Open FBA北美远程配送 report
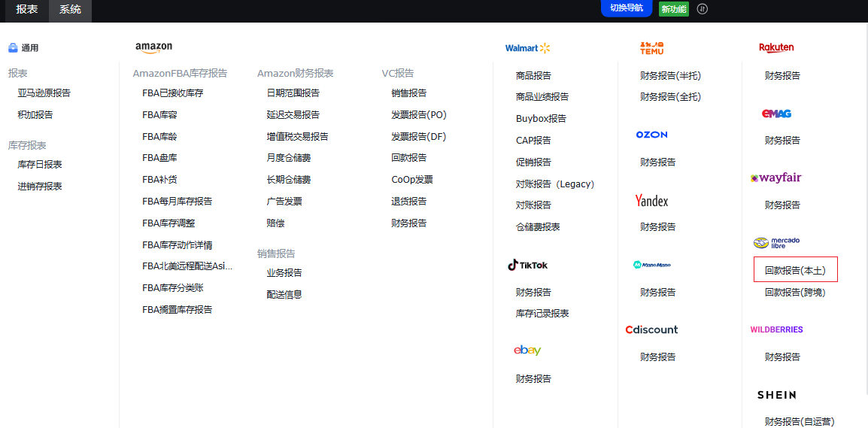 187,266
